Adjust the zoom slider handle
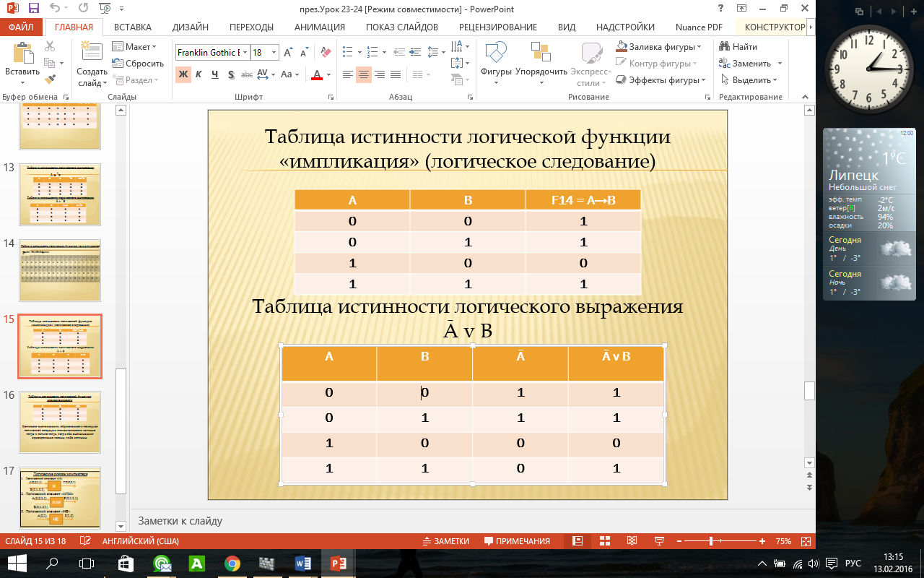Viewport: 924px width, 578px height. [711, 541]
